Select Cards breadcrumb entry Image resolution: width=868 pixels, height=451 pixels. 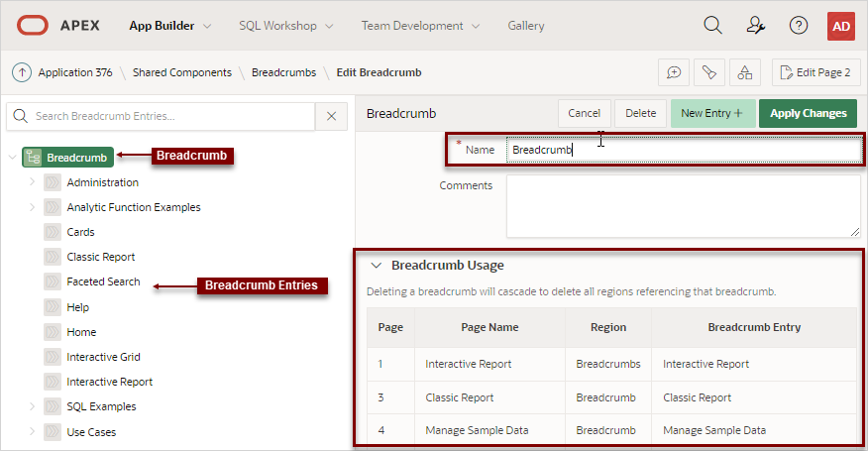tap(80, 232)
